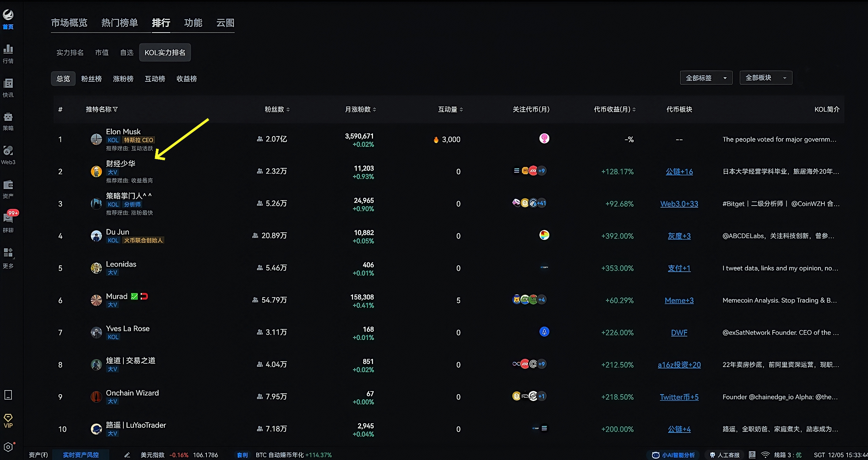Image resolution: width=868 pixels, height=460 pixels.
Task: Open the a16z投资+20 sector link
Action: 679,365
